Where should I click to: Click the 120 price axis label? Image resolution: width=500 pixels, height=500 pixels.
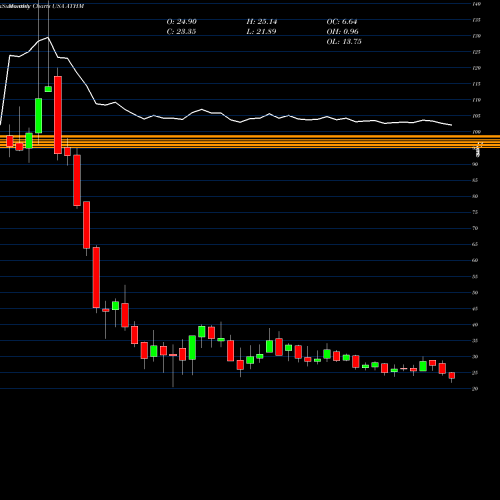(x=476, y=68)
